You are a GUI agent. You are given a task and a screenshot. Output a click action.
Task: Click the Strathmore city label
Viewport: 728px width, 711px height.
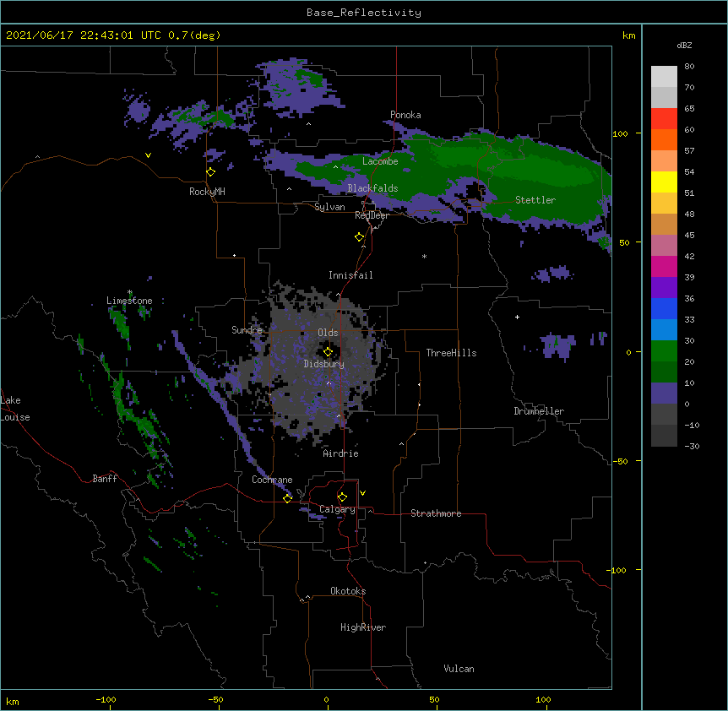click(436, 513)
